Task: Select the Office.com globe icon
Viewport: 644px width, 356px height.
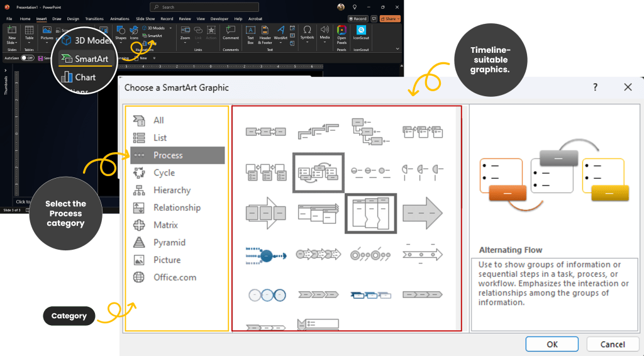Action: point(139,277)
